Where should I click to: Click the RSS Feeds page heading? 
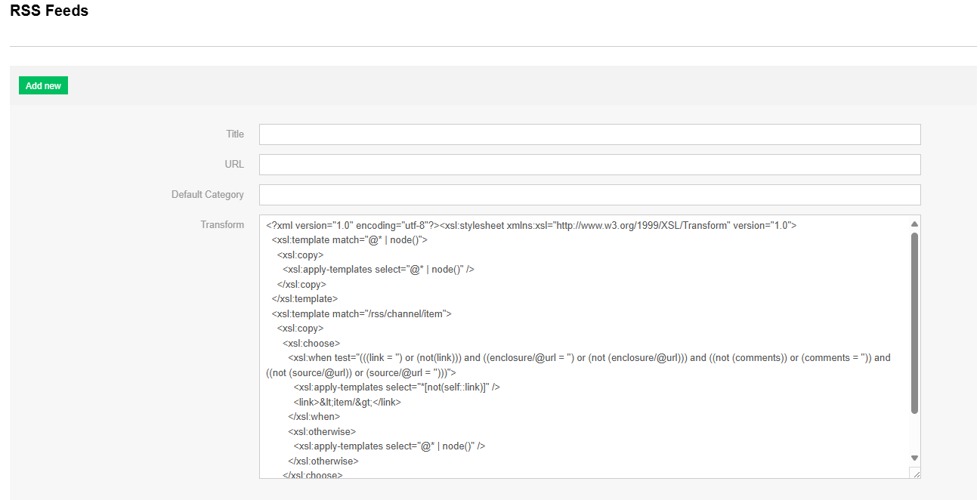(x=49, y=11)
